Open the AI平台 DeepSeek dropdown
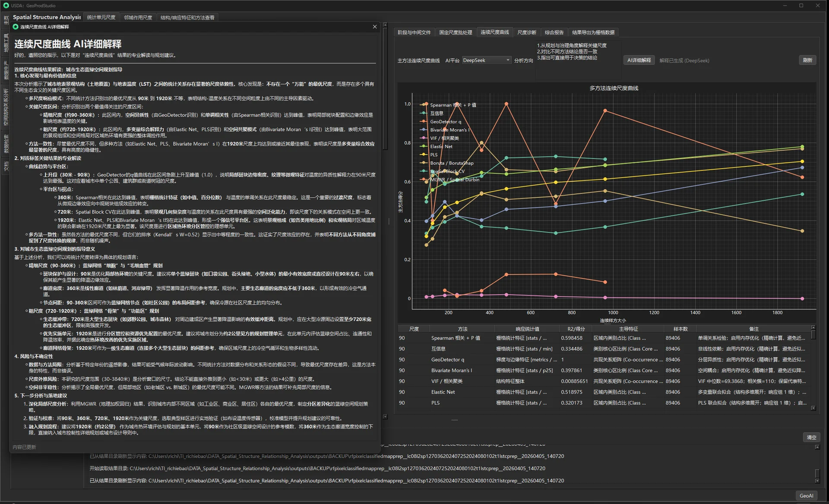This screenshot has width=829, height=504. pos(487,60)
